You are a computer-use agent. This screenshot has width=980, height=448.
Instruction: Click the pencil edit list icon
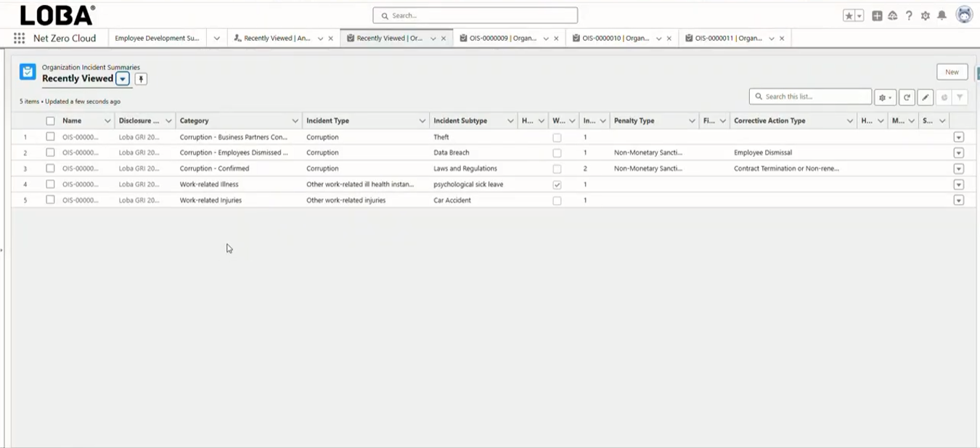(926, 97)
